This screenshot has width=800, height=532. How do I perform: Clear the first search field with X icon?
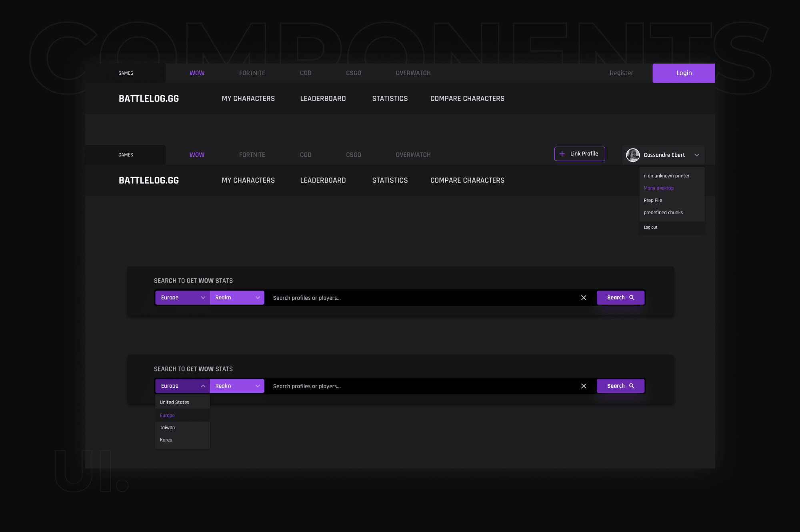click(584, 298)
